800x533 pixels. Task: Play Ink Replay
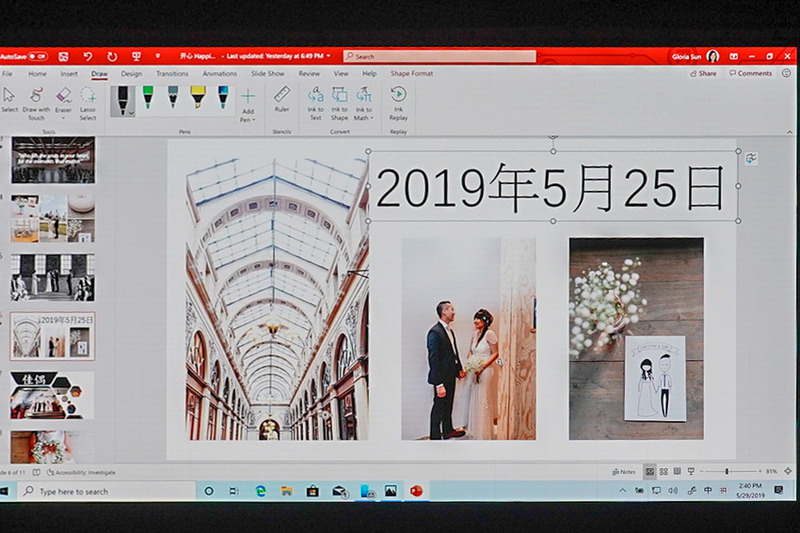point(398,104)
